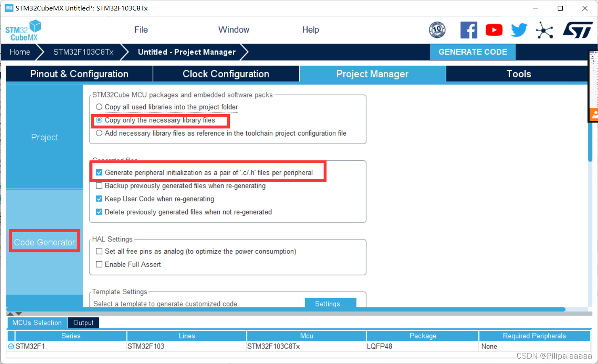The width and height of the screenshot is (598, 364).
Task: Click the Mcu column header
Action: (x=306, y=336)
